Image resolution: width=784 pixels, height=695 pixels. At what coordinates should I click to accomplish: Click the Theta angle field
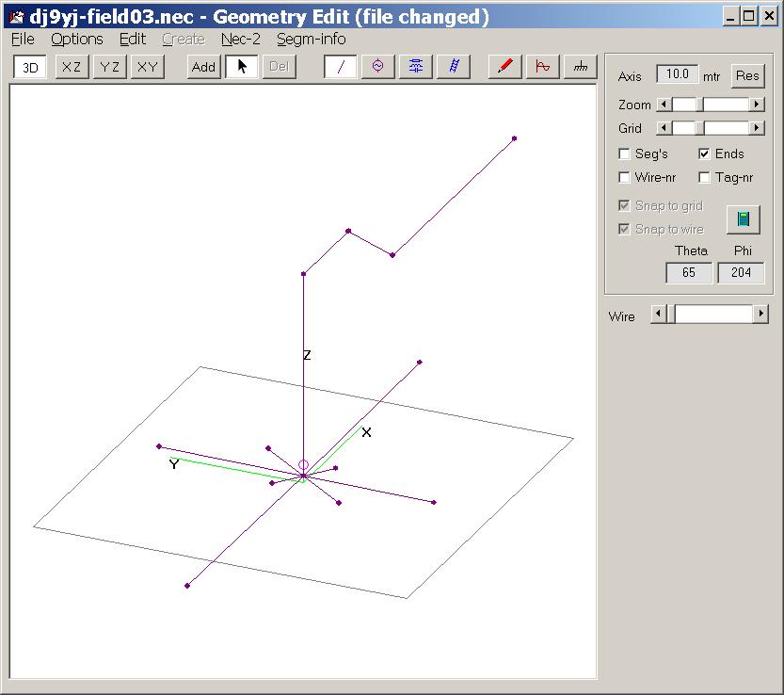click(689, 273)
